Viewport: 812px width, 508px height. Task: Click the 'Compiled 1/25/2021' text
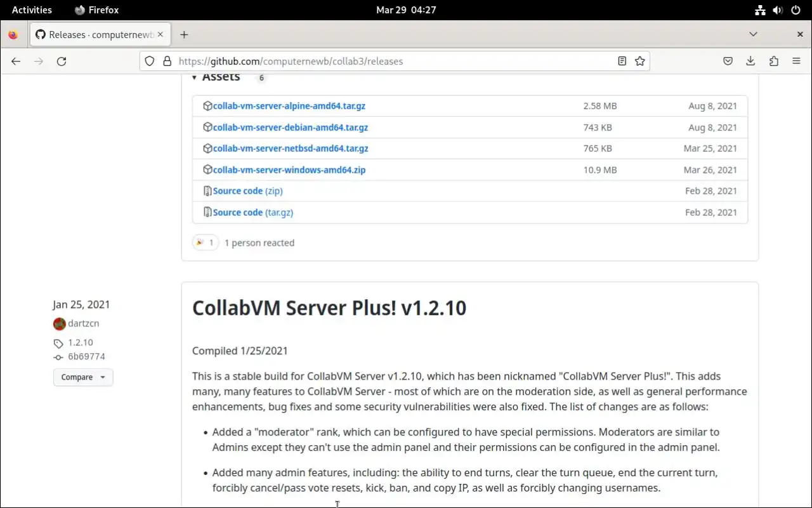point(240,351)
